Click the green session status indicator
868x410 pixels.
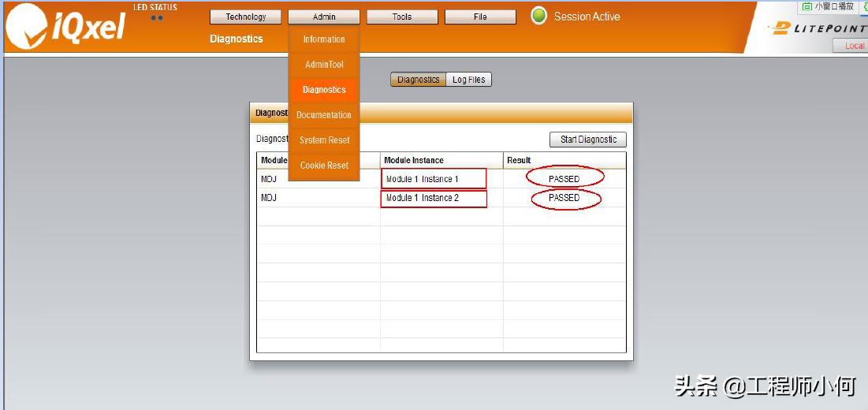click(538, 16)
